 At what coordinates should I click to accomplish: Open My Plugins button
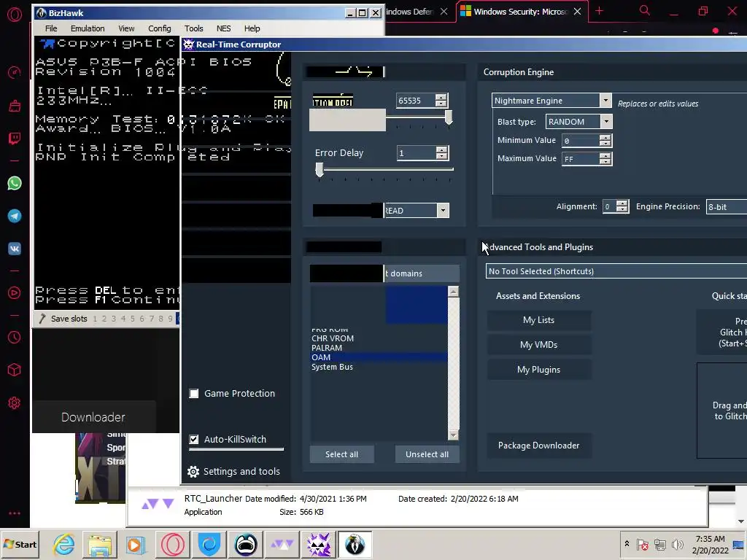click(x=539, y=370)
